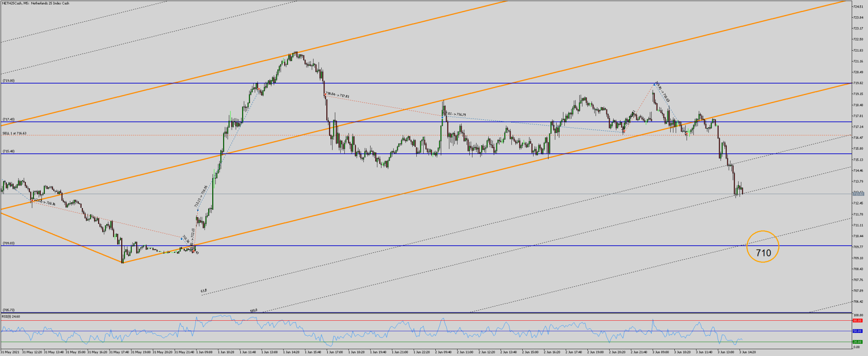
Task: Click the highlighted current price tag on scale
Action: click(x=858, y=194)
